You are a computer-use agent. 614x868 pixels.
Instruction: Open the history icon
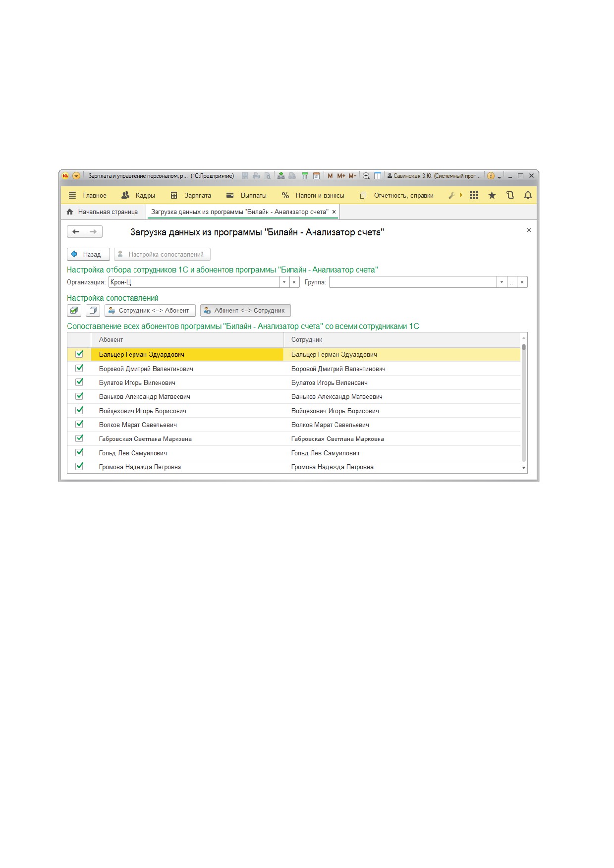510,195
